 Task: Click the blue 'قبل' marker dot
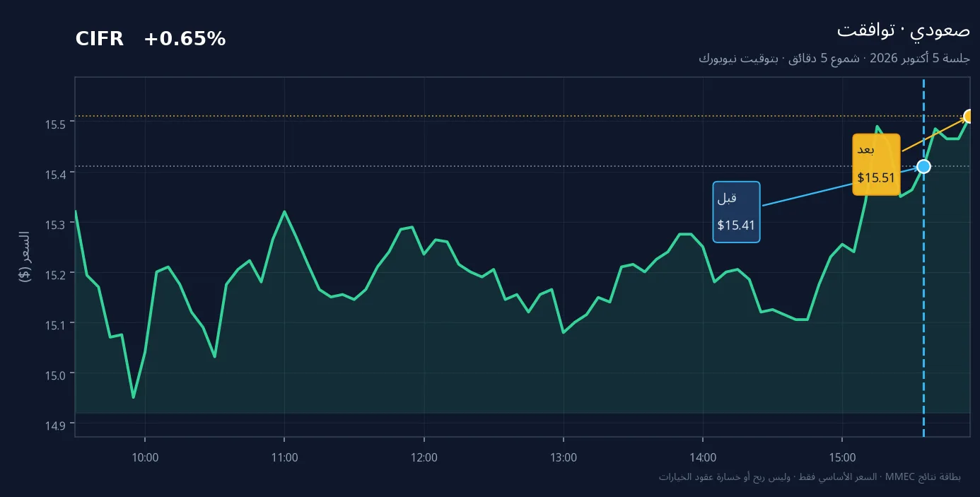(923, 166)
